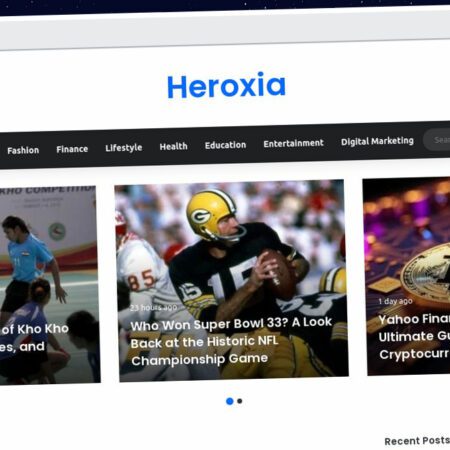Image resolution: width=450 pixels, height=450 pixels.
Task: Click the Heroxia site logo
Action: click(x=226, y=86)
